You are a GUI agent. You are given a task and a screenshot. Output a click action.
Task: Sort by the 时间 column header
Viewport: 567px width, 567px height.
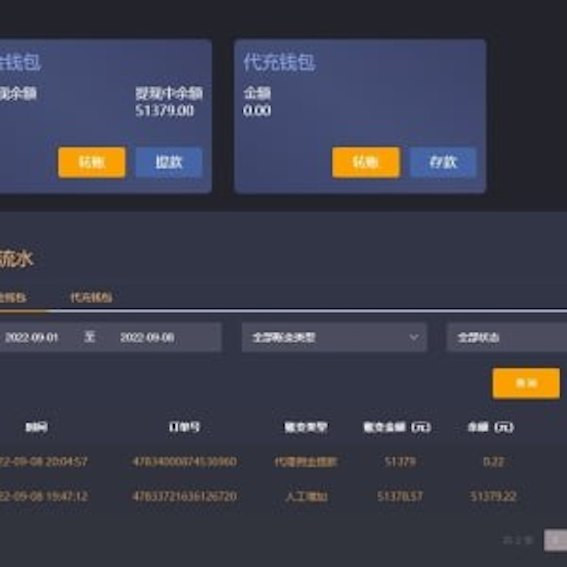pyautogui.click(x=36, y=427)
